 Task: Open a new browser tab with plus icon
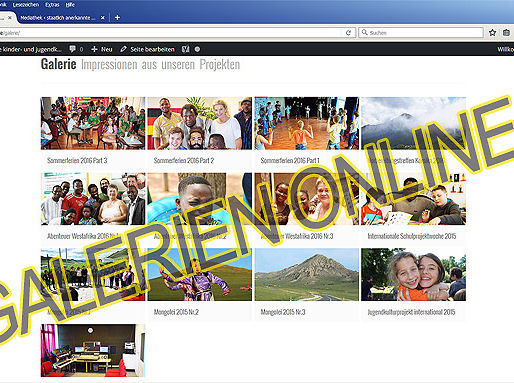117,17
